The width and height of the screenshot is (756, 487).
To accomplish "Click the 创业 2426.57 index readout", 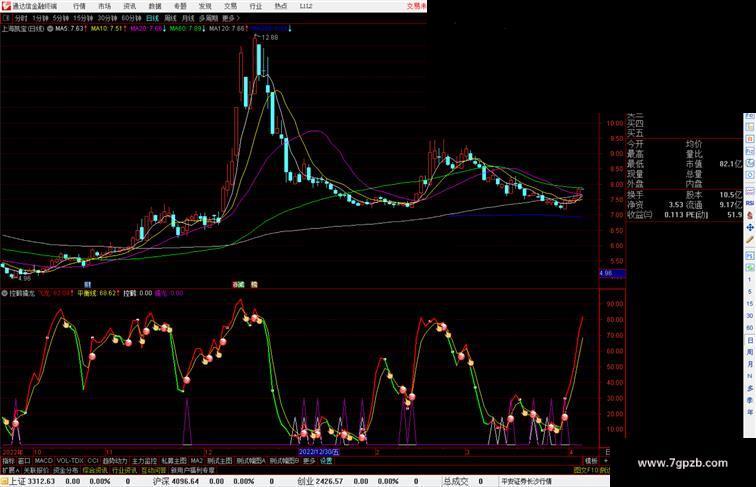I will (320, 481).
